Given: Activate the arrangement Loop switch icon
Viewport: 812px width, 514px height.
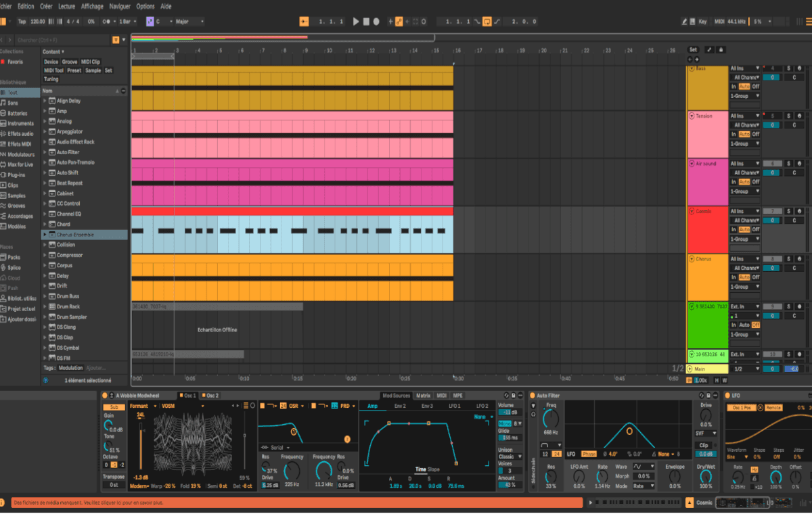Looking at the screenshot, I should (x=487, y=22).
